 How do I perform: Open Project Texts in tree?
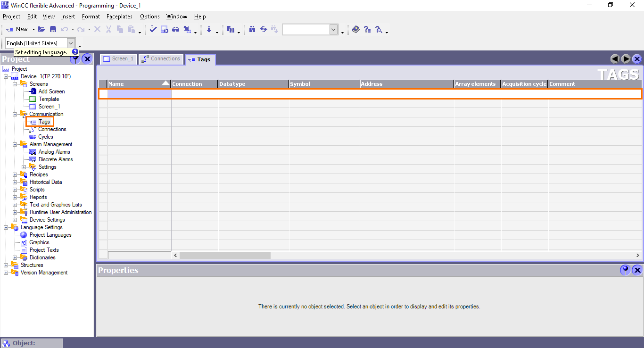[44, 250]
